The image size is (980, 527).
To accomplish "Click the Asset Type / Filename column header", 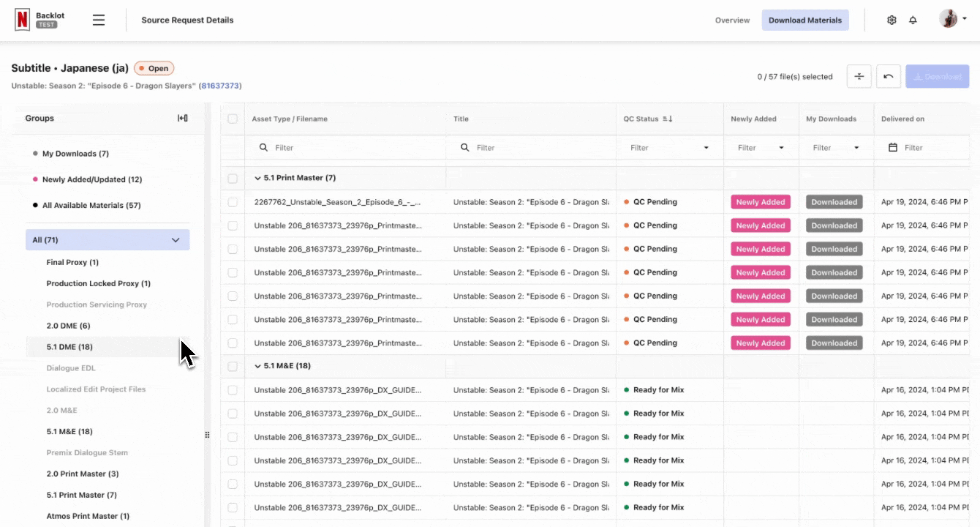I will [x=290, y=119].
